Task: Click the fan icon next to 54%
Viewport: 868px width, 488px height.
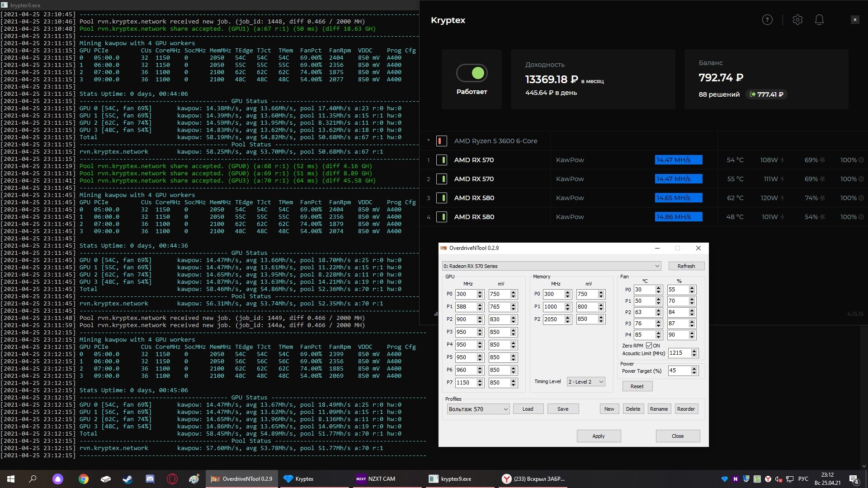Action: pyautogui.click(x=822, y=217)
